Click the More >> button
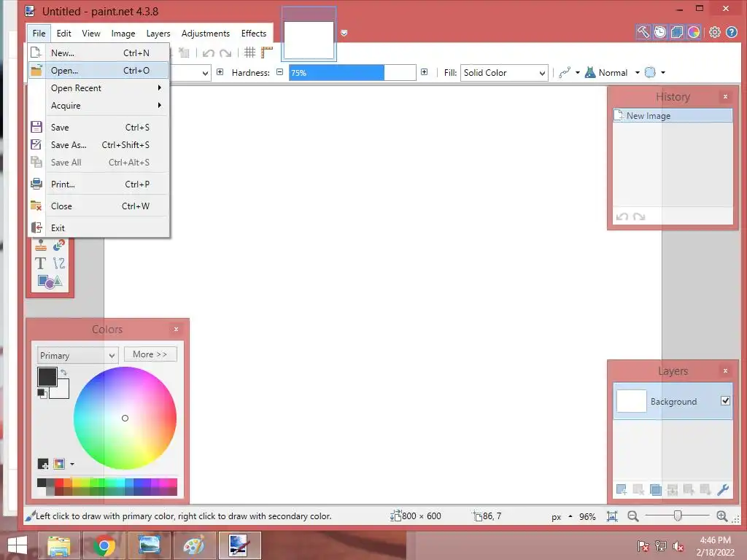The width and height of the screenshot is (747, 560). point(150,354)
